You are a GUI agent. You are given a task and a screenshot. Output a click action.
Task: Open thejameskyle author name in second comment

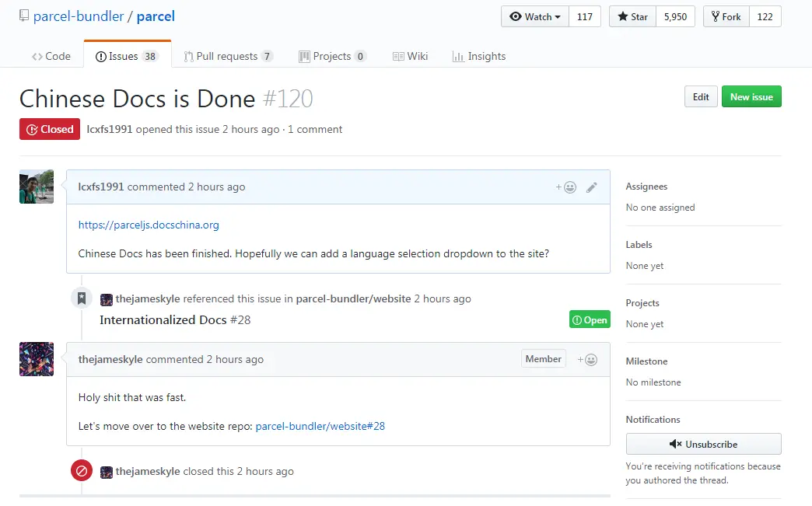[110, 360]
